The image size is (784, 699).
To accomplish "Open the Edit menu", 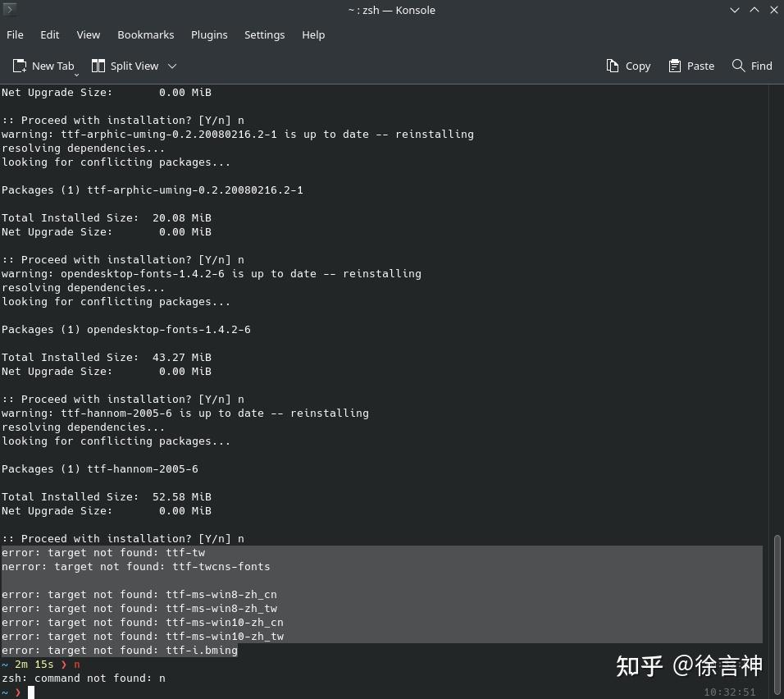I will point(49,34).
